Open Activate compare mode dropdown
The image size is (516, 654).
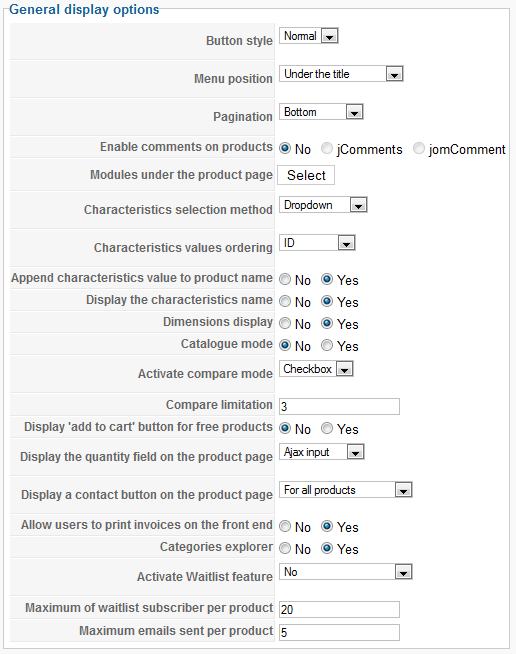tap(316, 369)
